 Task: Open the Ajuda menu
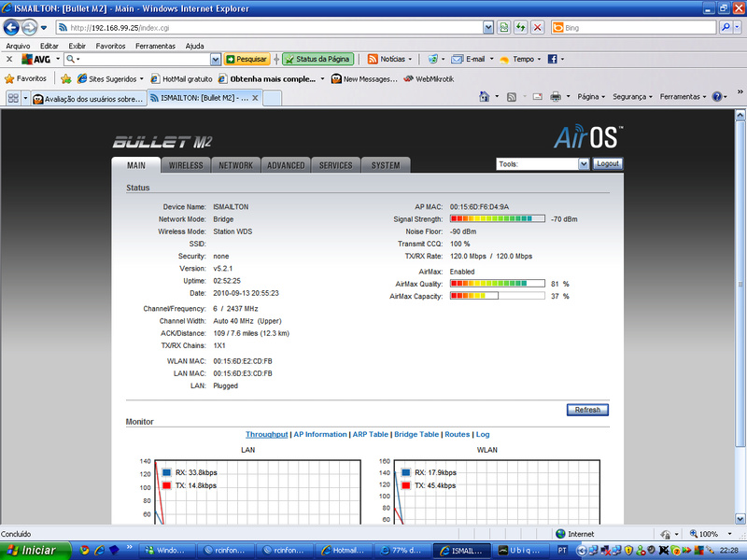tap(194, 46)
